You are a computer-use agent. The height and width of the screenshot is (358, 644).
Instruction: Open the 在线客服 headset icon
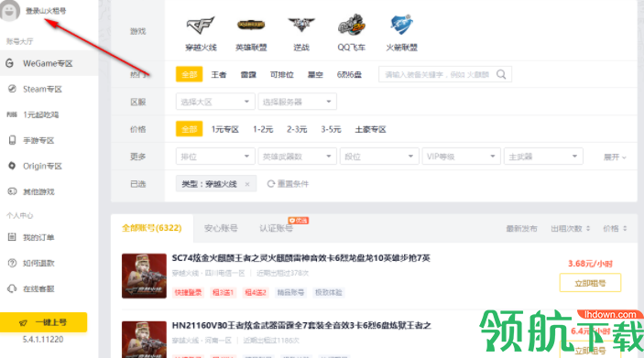click(12, 288)
